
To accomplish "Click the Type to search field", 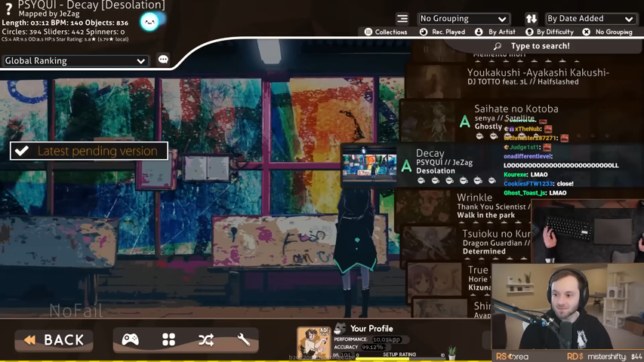I will (540, 46).
